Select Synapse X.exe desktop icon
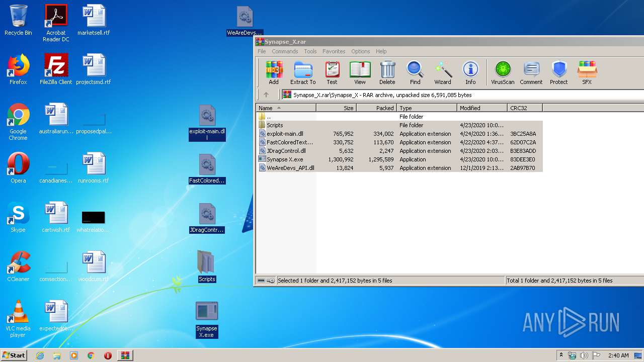This screenshot has width=644, height=362. [x=207, y=319]
